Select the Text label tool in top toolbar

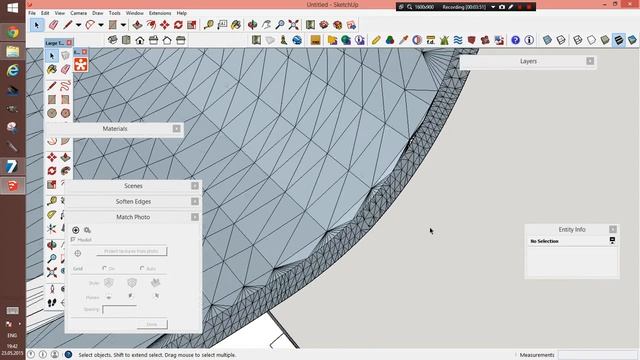click(x=222, y=25)
